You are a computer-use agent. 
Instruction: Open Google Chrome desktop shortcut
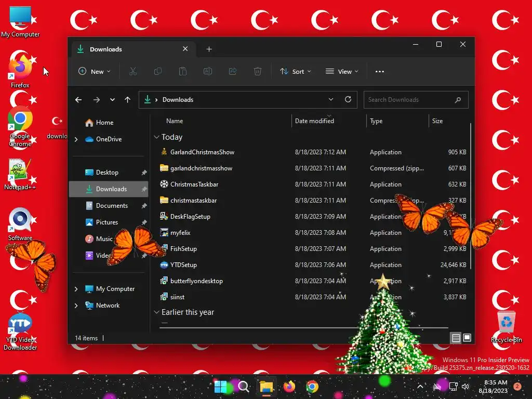pos(20,127)
